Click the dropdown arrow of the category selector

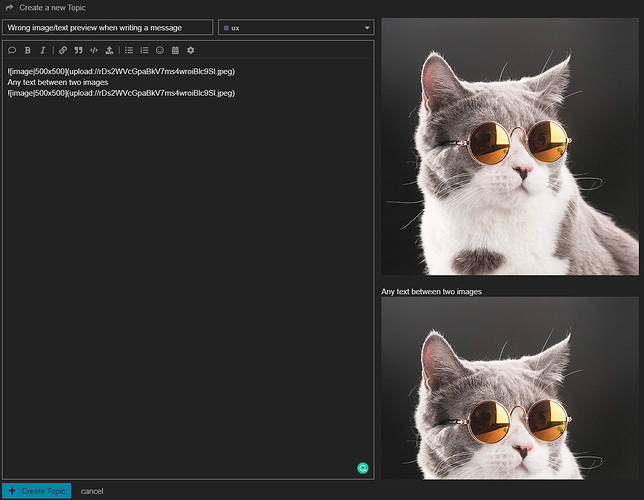367,28
